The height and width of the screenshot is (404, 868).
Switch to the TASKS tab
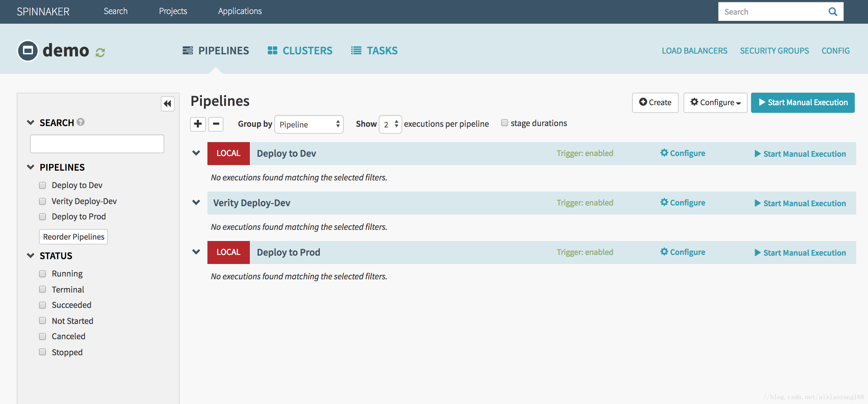[374, 51]
